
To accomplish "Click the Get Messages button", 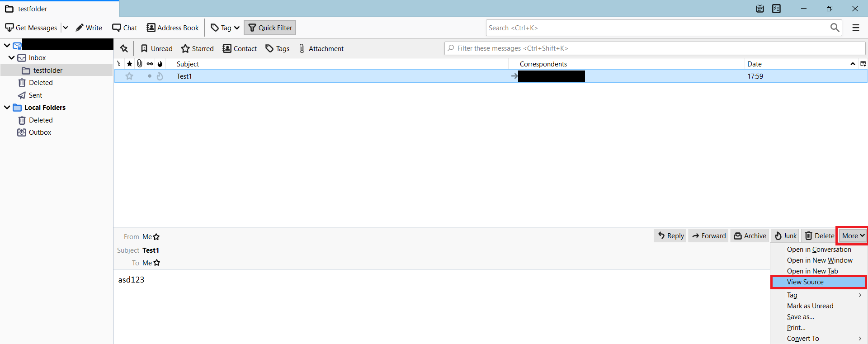I will [x=31, y=28].
